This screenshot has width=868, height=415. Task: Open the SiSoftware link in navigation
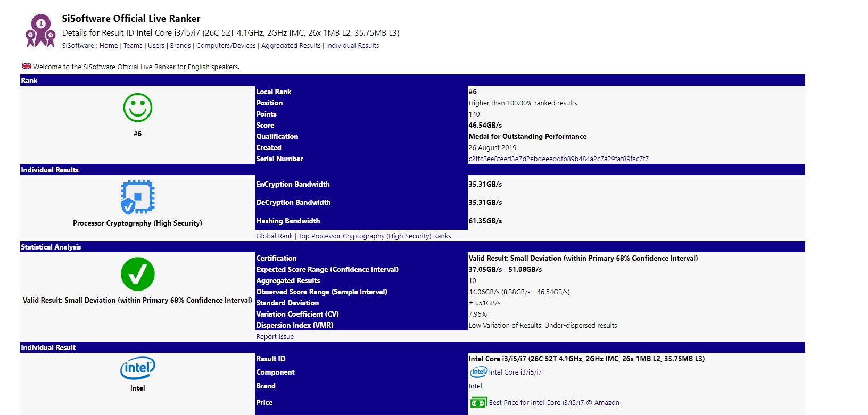tap(78, 46)
